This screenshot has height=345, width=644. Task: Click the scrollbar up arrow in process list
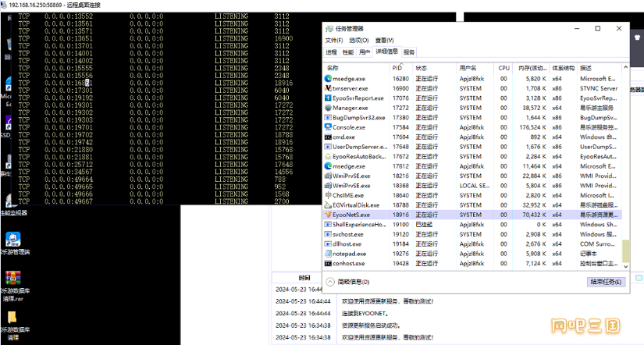(x=625, y=67)
